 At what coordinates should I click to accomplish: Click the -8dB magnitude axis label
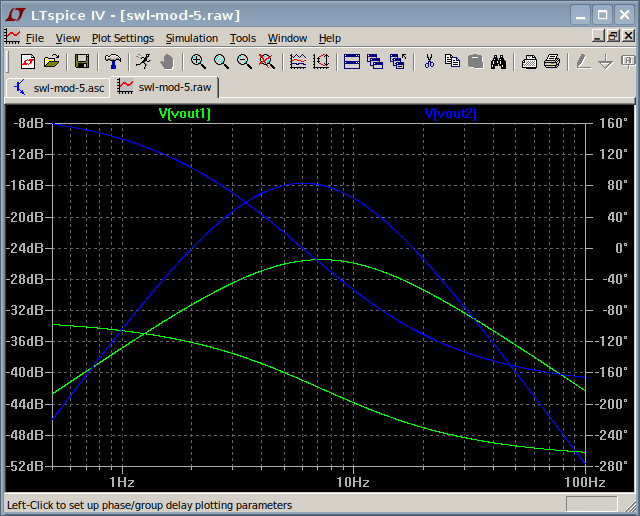click(x=28, y=123)
